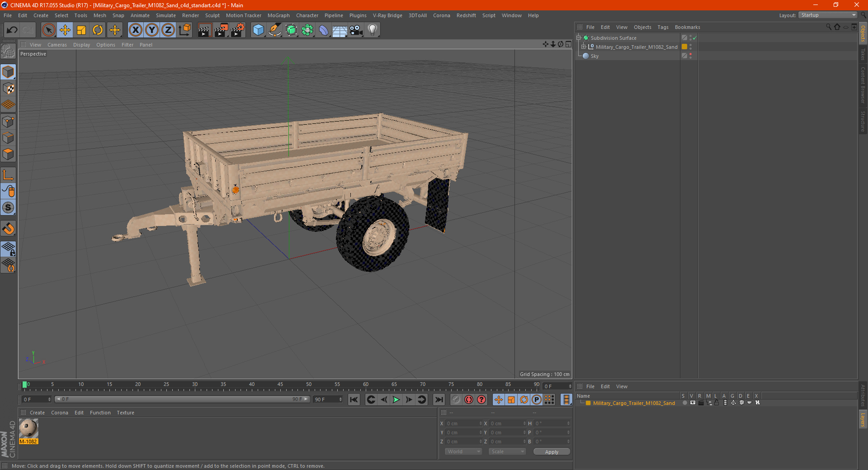Click the X position input field
This screenshot has height=470, width=868.
464,423
